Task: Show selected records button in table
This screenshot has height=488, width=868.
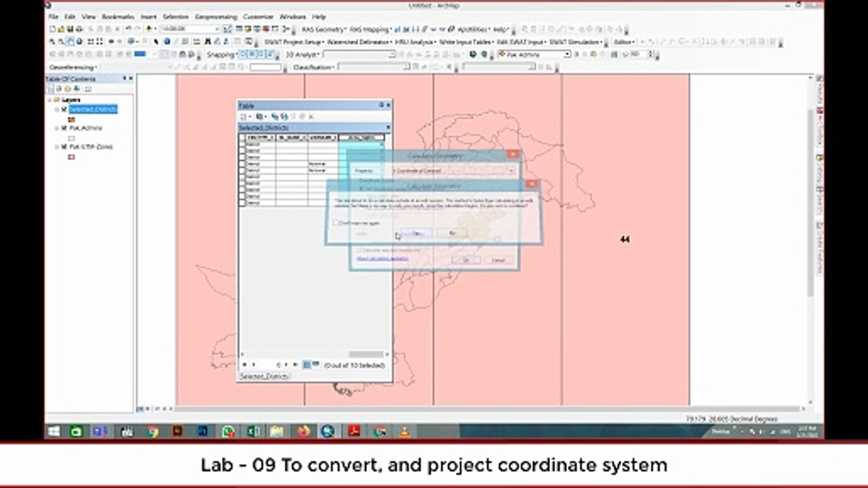Action: click(x=315, y=365)
